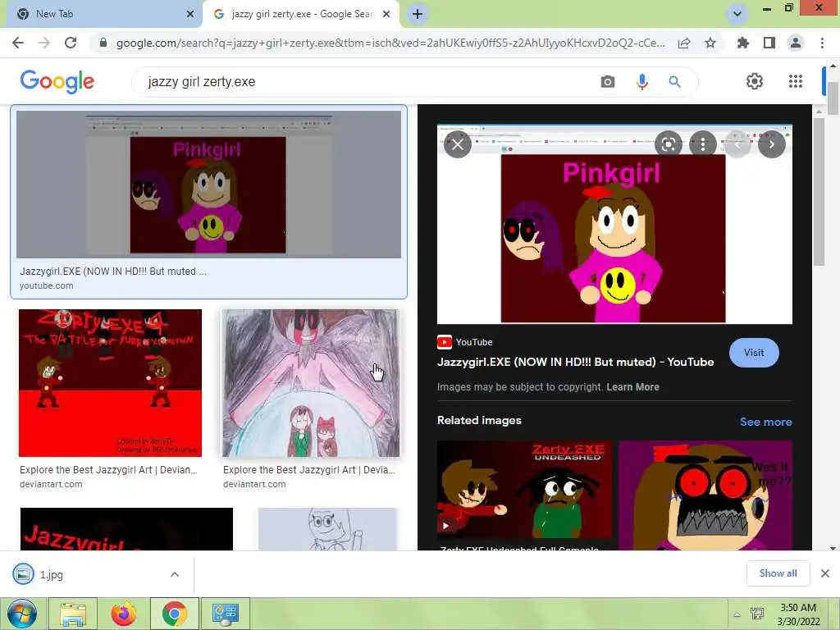Open the Chrome profile avatar

(796, 43)
